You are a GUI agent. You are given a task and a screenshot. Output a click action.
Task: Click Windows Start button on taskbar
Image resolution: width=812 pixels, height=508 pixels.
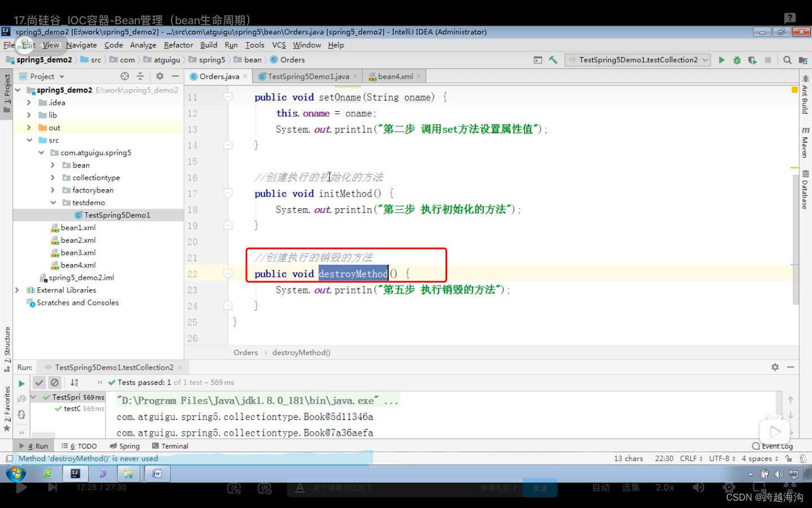[16, 474]
